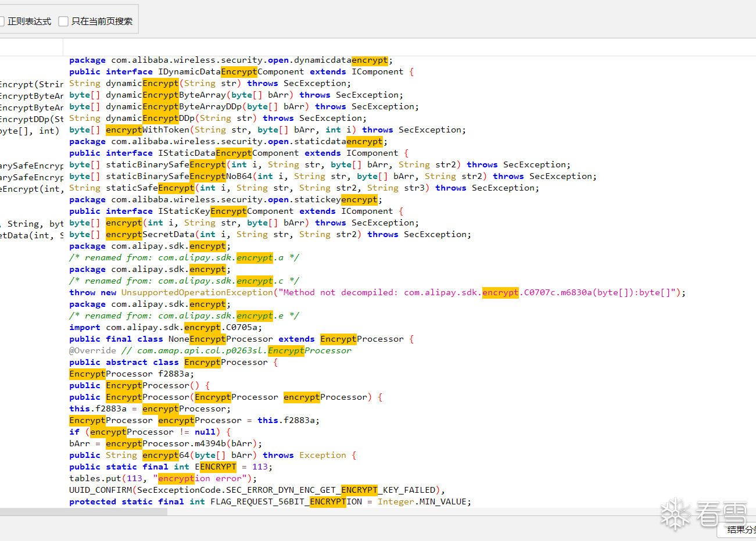Open the encryptWithToken result row

pyautogui.click(x=267, y=130)
